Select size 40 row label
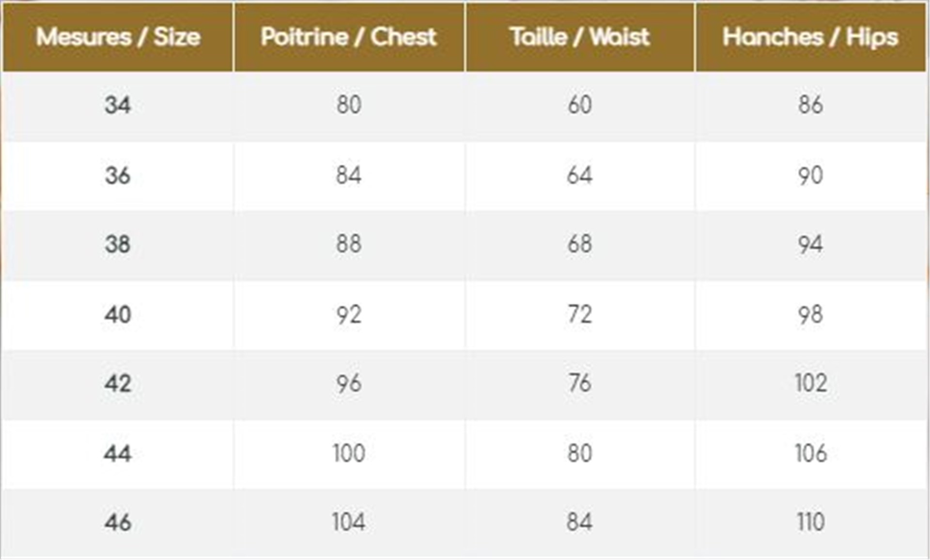Viewport: 930px width, 560px height. tap(118, 315)
